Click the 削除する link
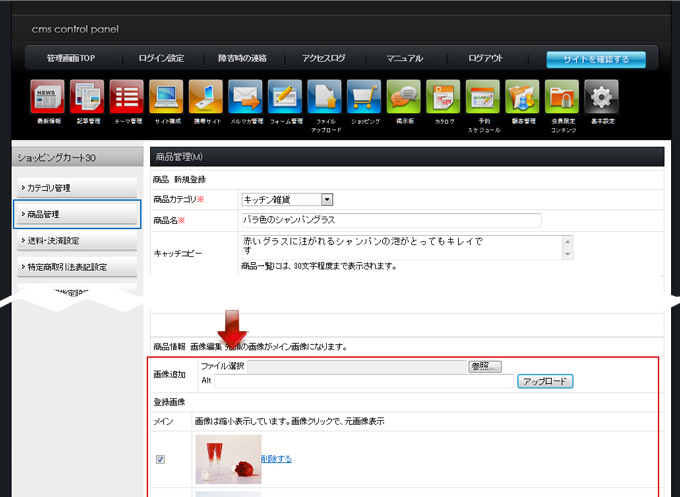The height and width of the screenshot is (497, 680). (276, 459)
